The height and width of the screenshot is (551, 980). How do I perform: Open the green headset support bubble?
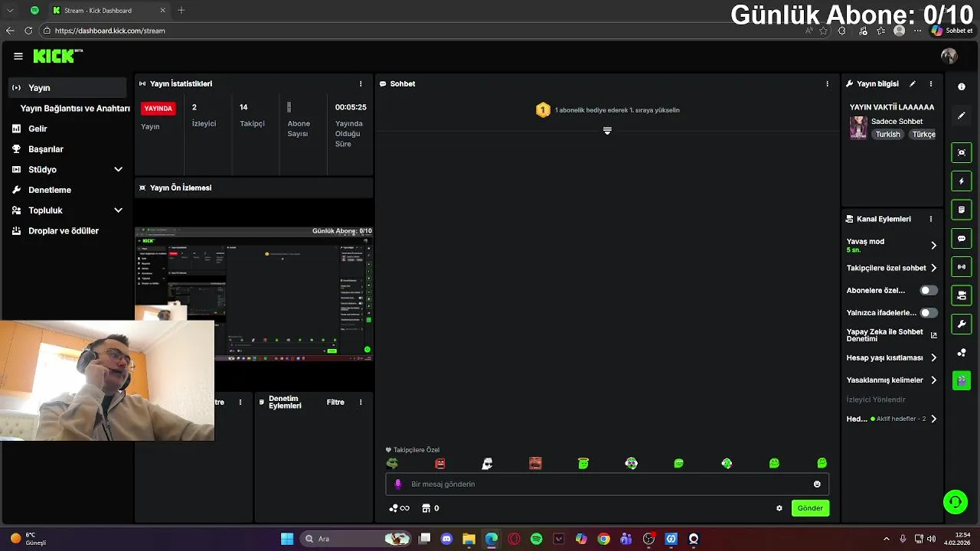tap(955, 503)
